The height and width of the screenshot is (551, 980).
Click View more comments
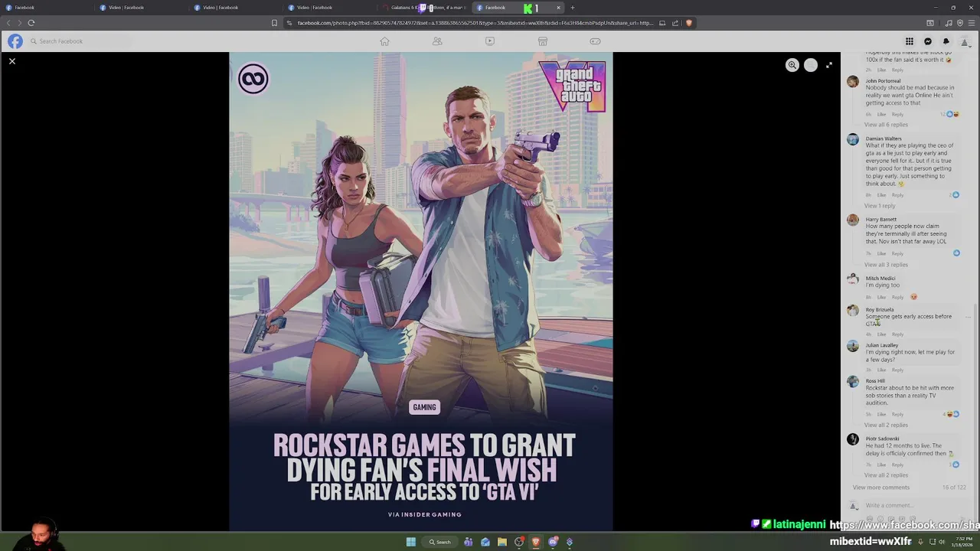[881, 487]
